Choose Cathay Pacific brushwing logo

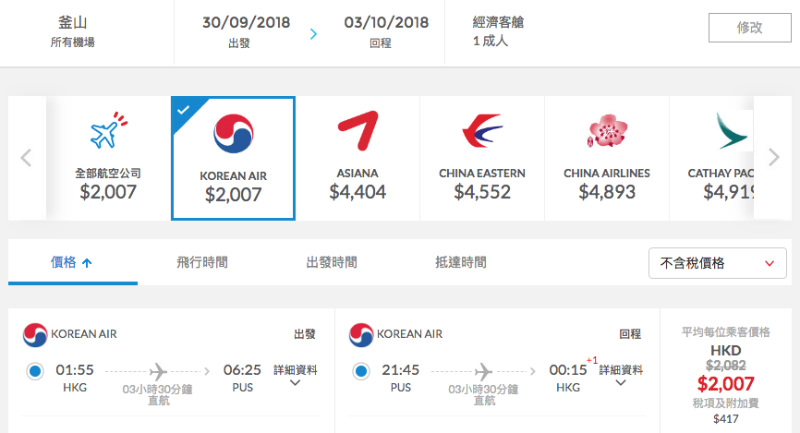[x=732, y=131]
